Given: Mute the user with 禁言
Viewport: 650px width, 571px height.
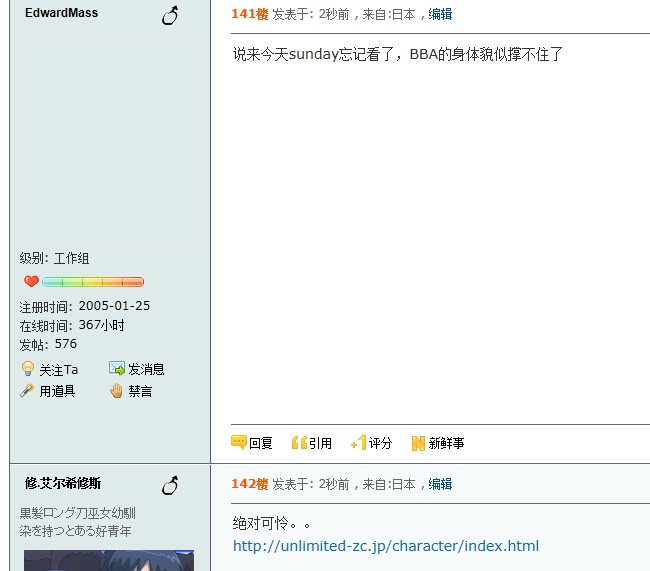Looking at the screenshot, I should pos(140,391).
